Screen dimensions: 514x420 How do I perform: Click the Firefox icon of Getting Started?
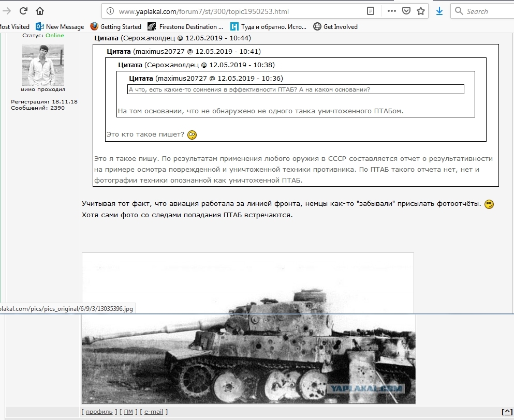tap(94, 26)
